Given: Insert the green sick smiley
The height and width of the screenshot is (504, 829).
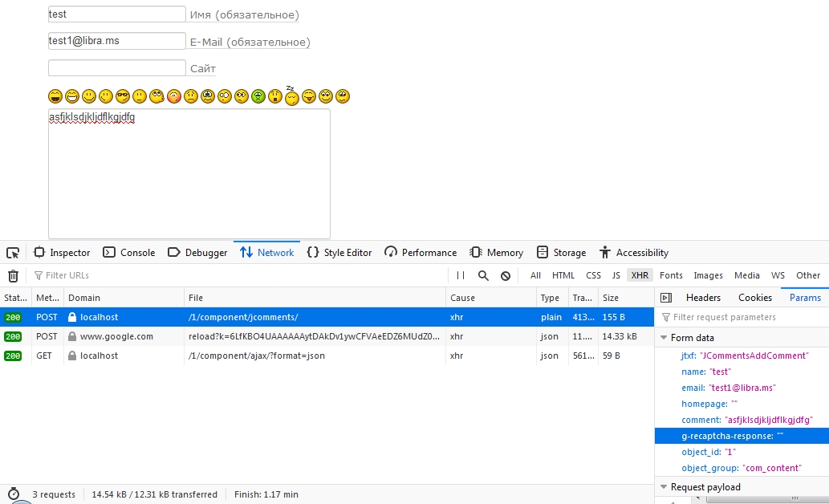Looking at the screenshot, I should click(258, 96).
